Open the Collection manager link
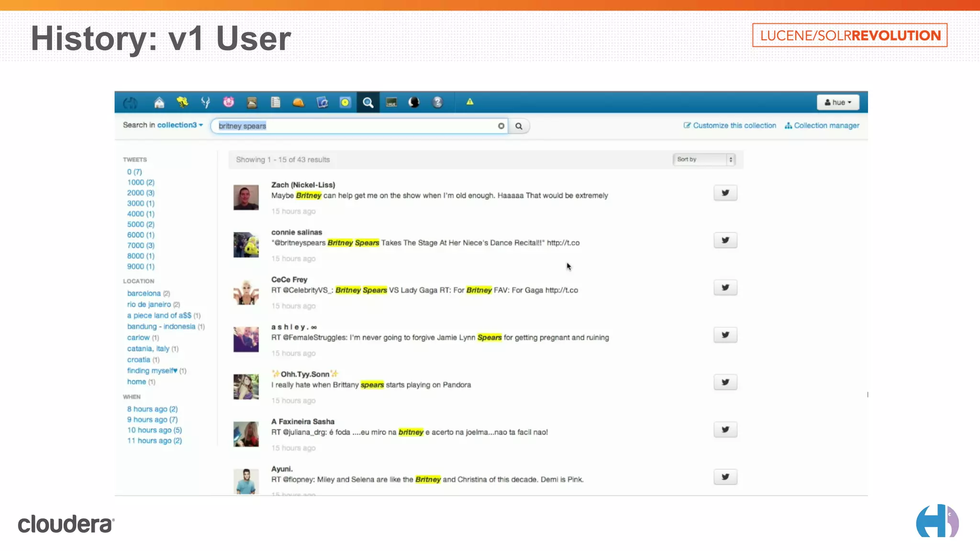 tap(822, 125)
